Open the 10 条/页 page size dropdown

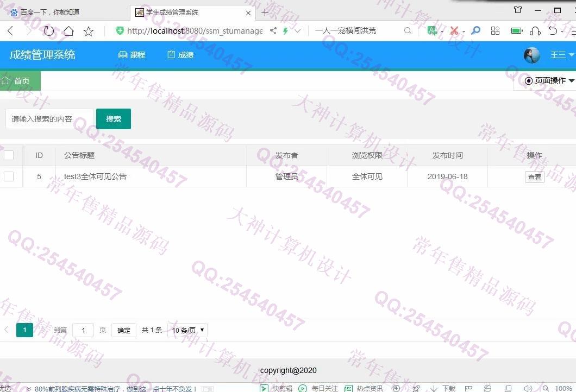pos(188,330)
